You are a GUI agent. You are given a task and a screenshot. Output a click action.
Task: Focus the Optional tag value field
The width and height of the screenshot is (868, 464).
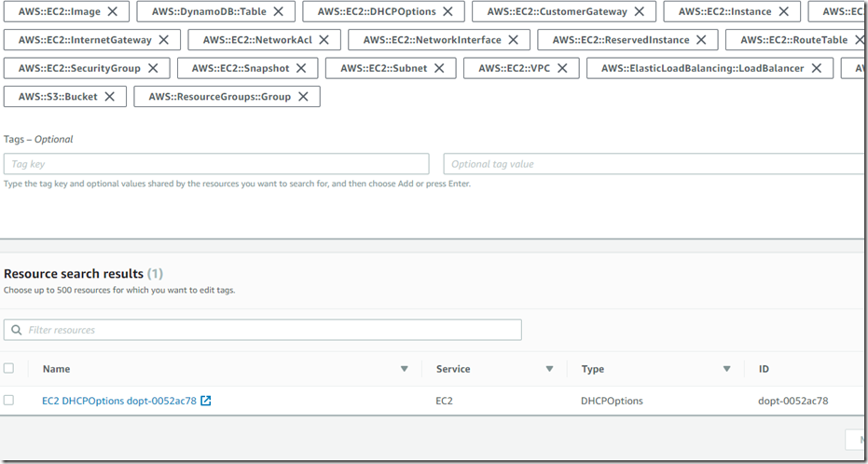[x=655, y=164]
